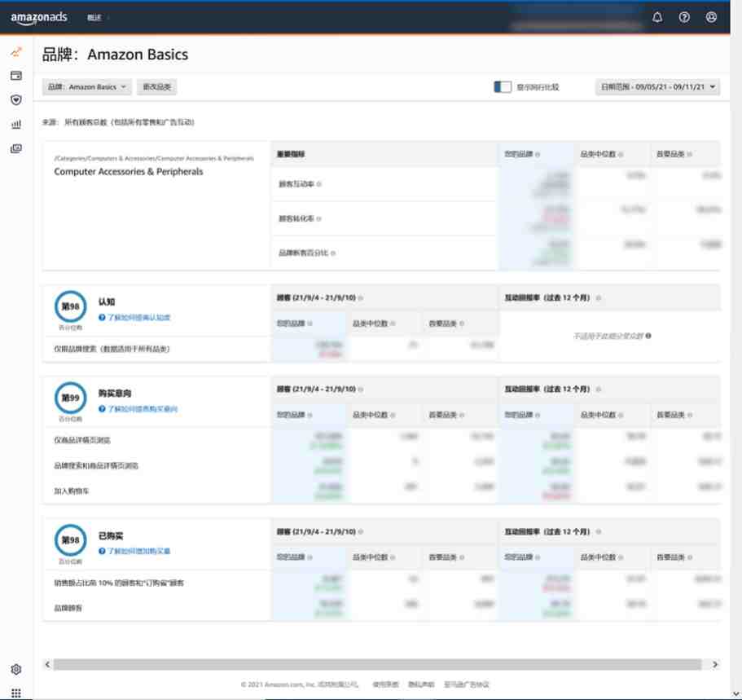Click the horizontal scrollbar track

[x=378, y=664]
